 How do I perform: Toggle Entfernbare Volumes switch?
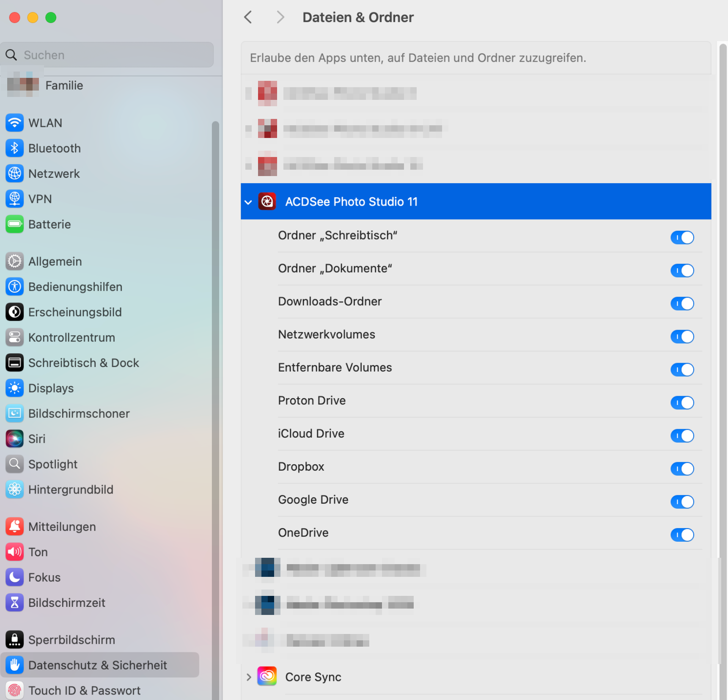[x=682, y=369]
